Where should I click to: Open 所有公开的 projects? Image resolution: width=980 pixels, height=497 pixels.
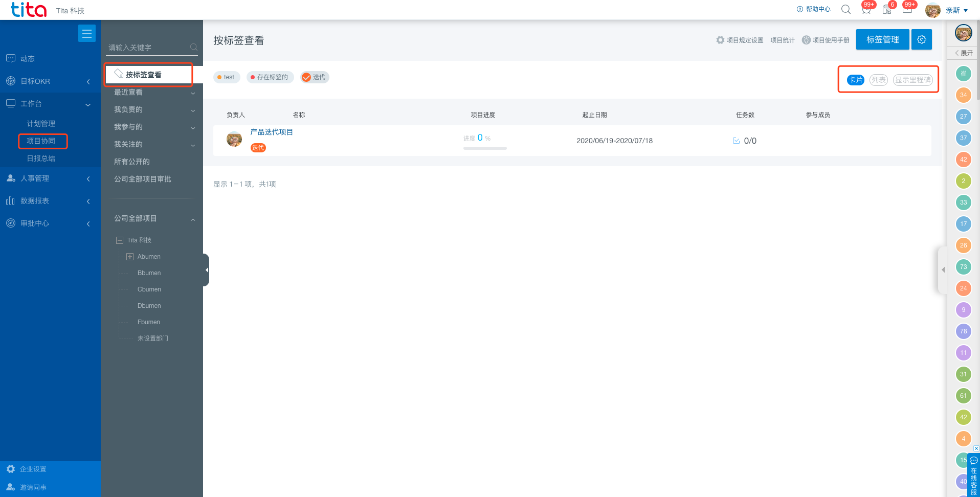[132, 162]
